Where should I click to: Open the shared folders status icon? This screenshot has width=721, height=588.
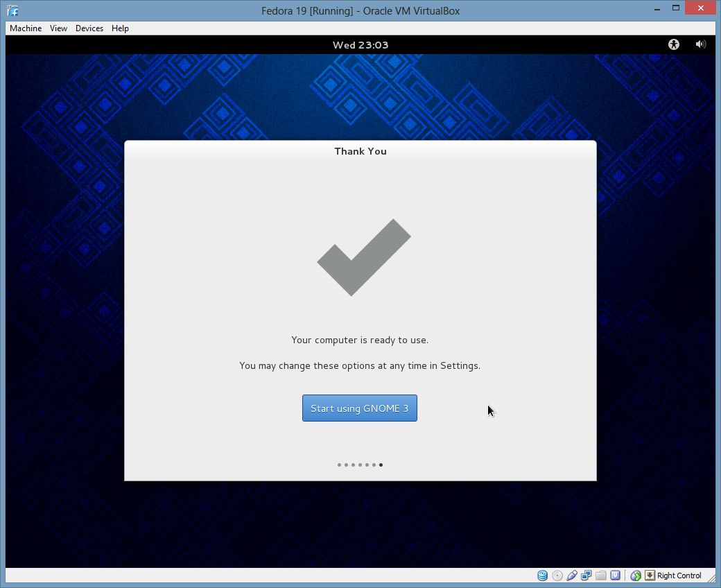[x=600, y=576]
